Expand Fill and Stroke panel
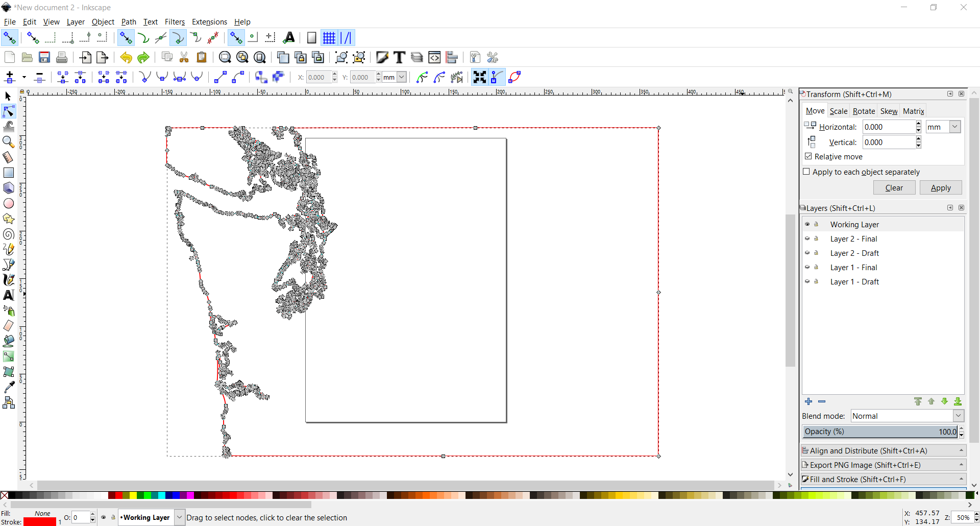The width and height of the screenshot is (980, 526). [x=884, y=479]
